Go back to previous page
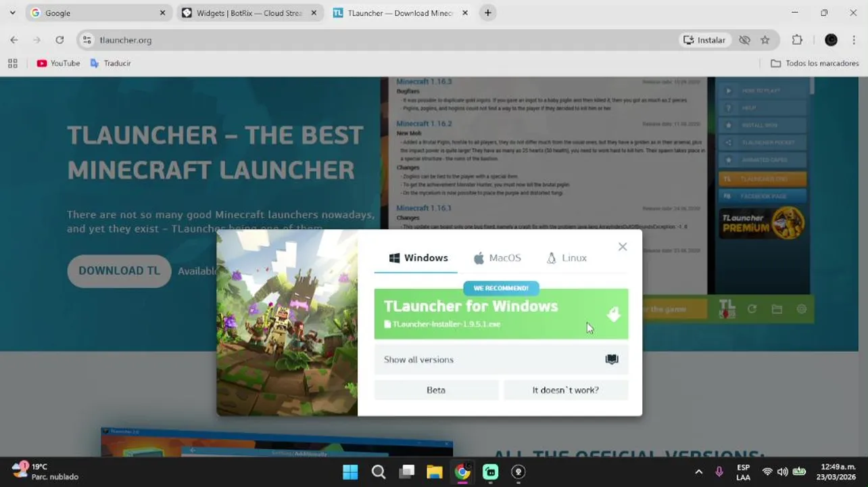 [14, 40]
